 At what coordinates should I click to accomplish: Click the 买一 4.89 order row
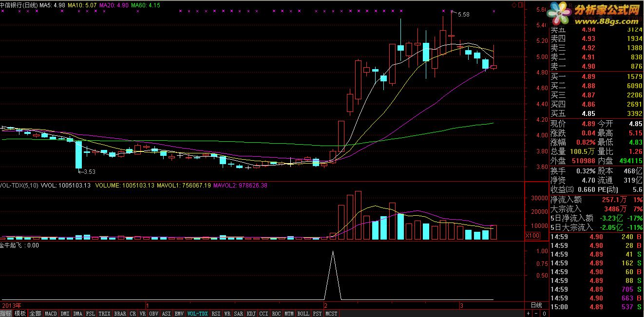point(597,77)
